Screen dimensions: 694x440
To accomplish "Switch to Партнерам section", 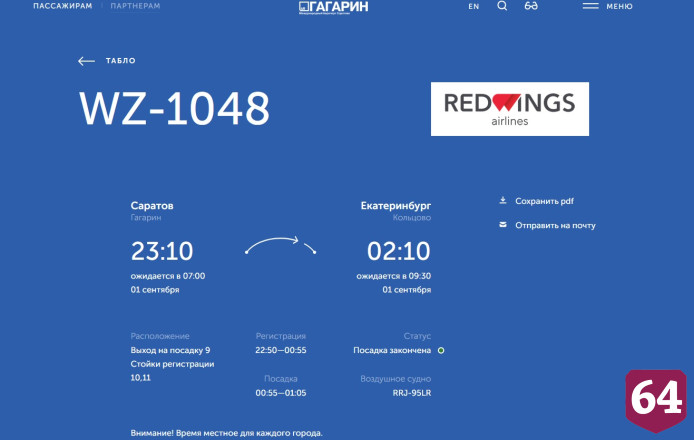I will click(135, 6).
